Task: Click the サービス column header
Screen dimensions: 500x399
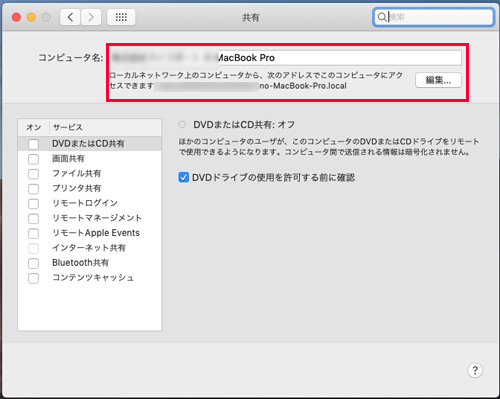Action: tap(105, 127)
